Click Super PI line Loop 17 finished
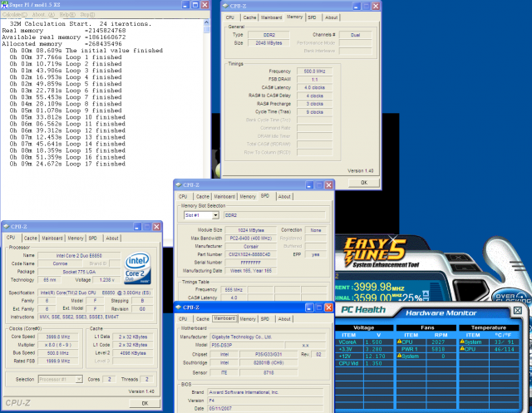The height and width of the screenshot is (413, 532). (x=67, y=164)
